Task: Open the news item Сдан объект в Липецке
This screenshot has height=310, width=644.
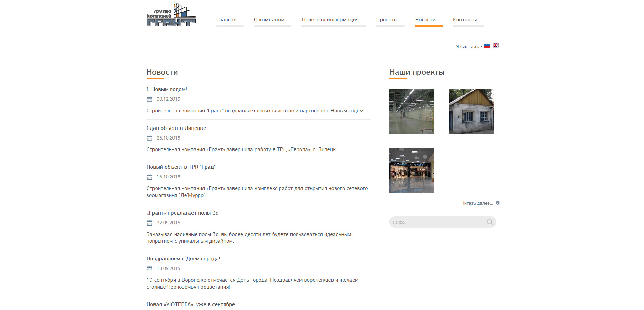Action: [176, 128]
